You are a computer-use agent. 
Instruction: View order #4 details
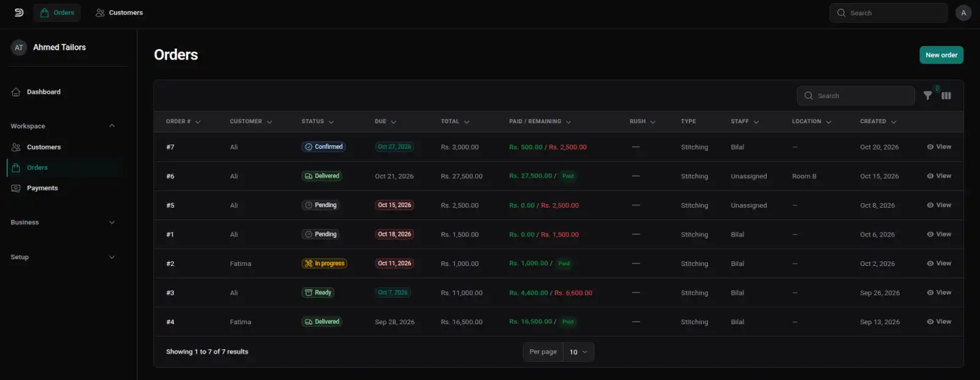pyautogui.click(x=939, y=322)
